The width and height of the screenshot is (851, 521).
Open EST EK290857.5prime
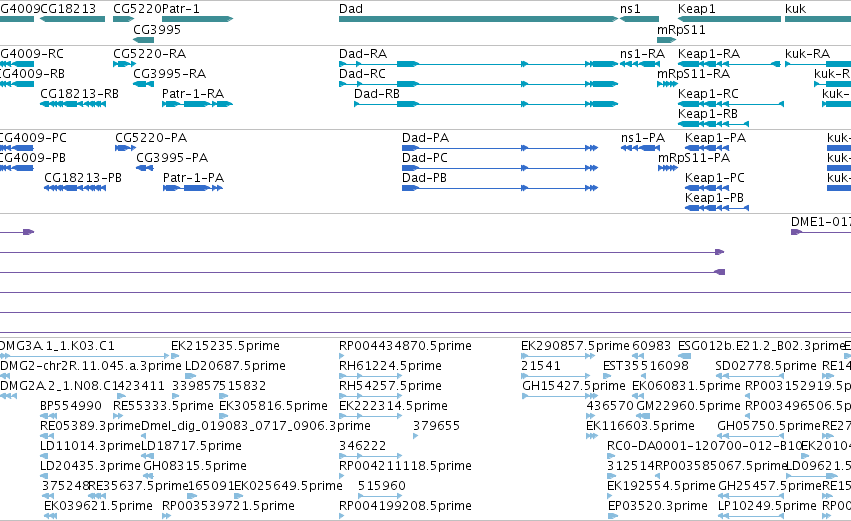(575, 346)
